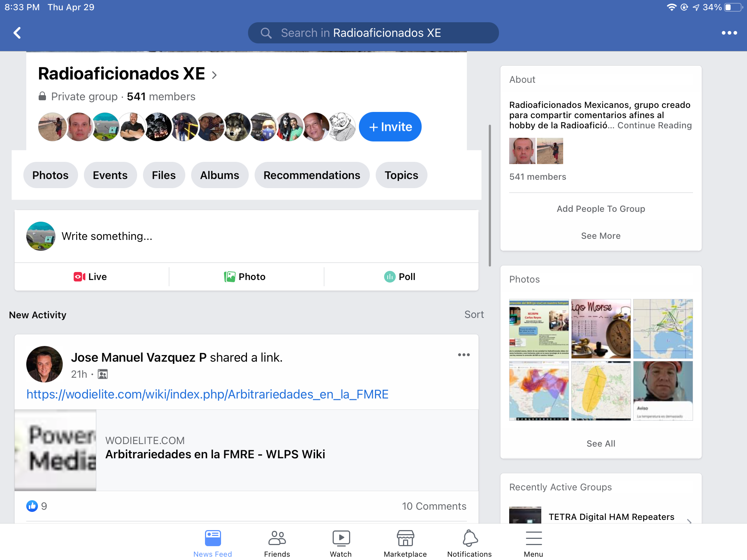Click Continue Reading in About
Image resolution: width=747 pixels, height=560 pixels.
[654, 125]
